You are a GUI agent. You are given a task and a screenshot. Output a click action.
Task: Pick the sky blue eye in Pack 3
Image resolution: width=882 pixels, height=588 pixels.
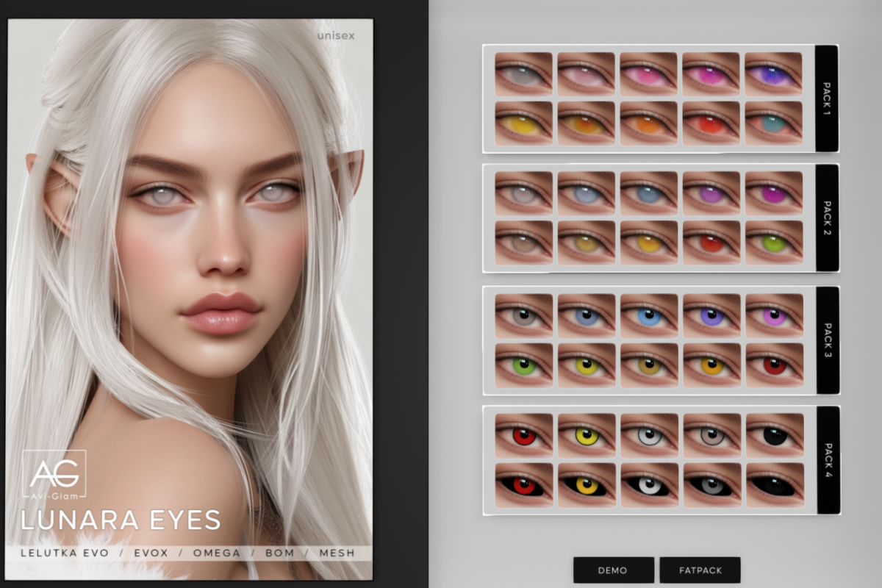tap(648, 316)
